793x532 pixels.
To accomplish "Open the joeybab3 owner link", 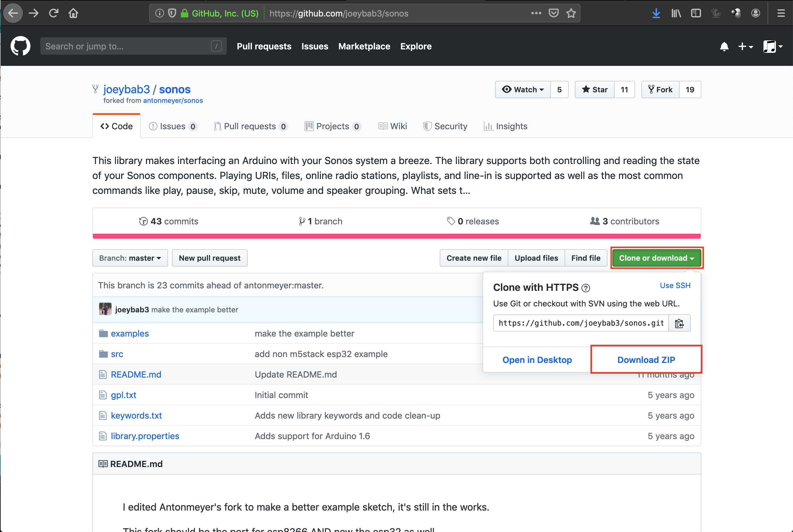I will tap(126, 89).
